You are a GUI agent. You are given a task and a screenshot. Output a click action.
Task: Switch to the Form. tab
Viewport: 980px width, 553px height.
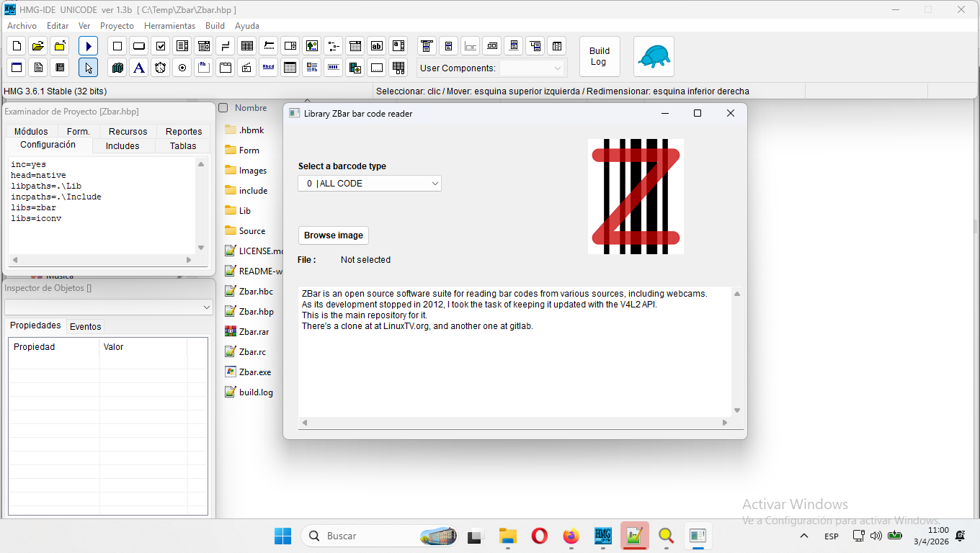pos(79,132)
